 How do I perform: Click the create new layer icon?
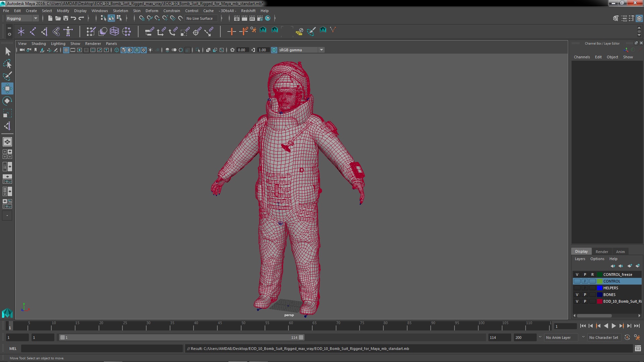(x=630, y=266)
